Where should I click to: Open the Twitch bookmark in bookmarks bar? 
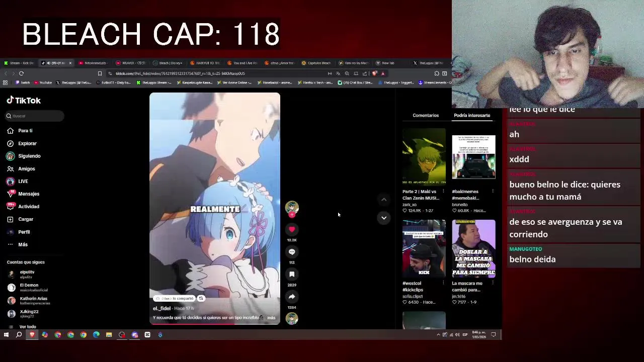pyautogui.click(x=23, y=82)
